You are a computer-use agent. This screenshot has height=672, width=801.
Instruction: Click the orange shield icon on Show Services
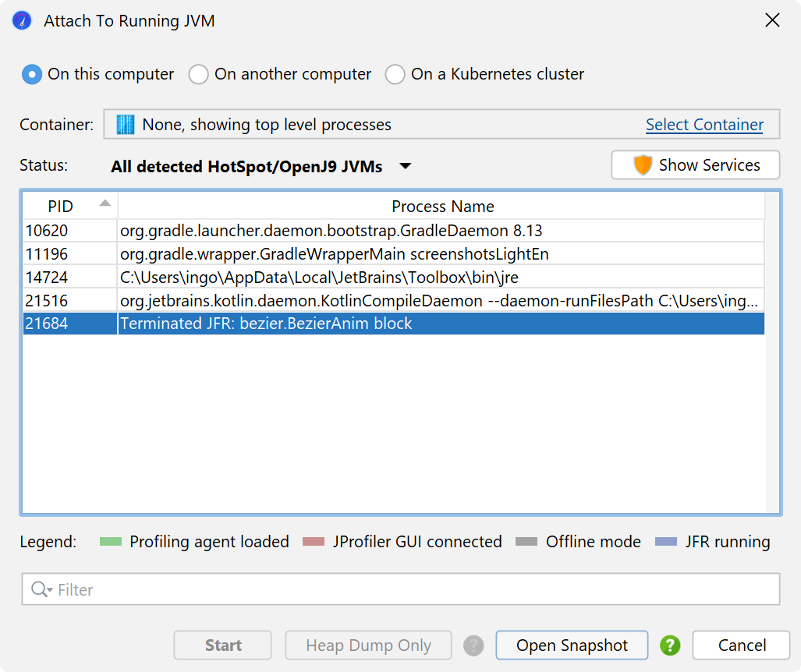[x=643, y=165]
